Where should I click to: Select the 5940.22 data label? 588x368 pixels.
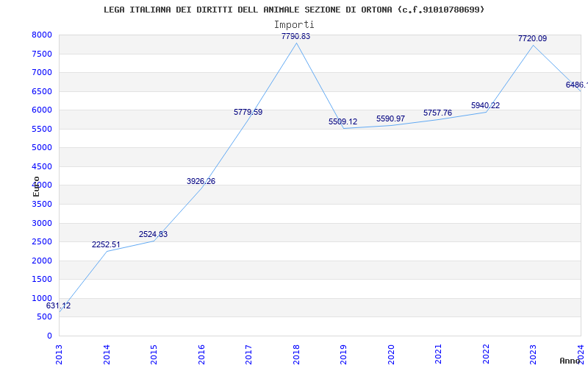tap(486, 105)
